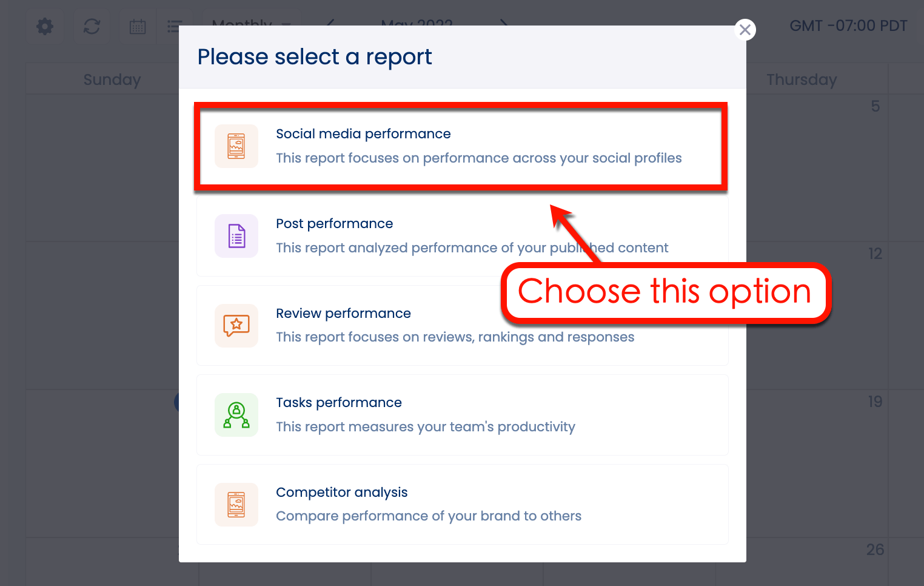The width and height of the screenshot is (924, 586).
Task: Open the Social media performance report icon
Action: point(236,146)
